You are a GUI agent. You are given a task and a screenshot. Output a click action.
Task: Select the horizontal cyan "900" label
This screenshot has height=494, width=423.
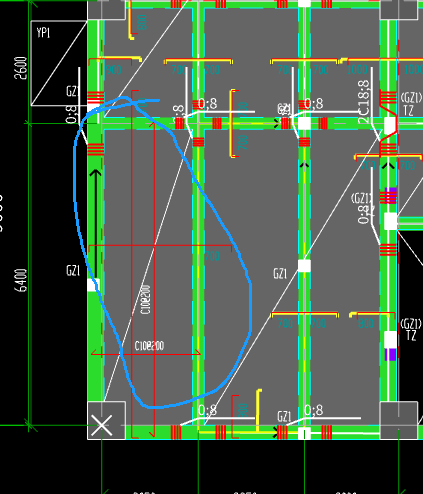point(114,70)
